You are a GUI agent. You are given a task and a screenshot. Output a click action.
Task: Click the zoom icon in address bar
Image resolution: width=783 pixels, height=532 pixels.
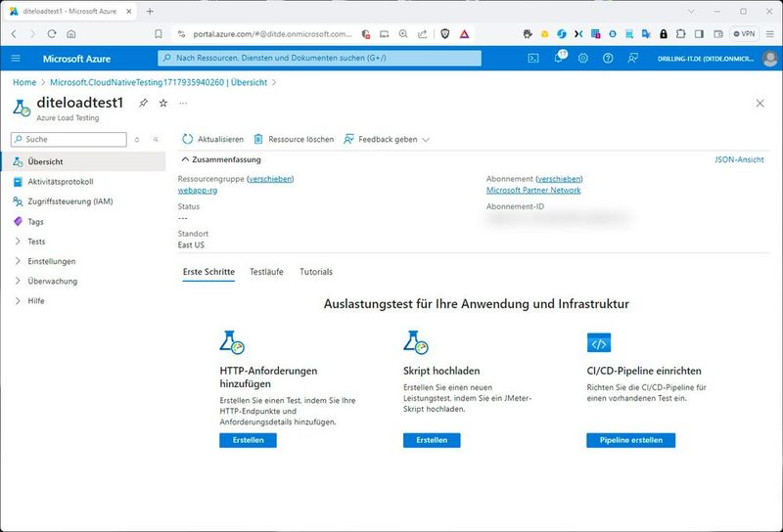[403, 34]
